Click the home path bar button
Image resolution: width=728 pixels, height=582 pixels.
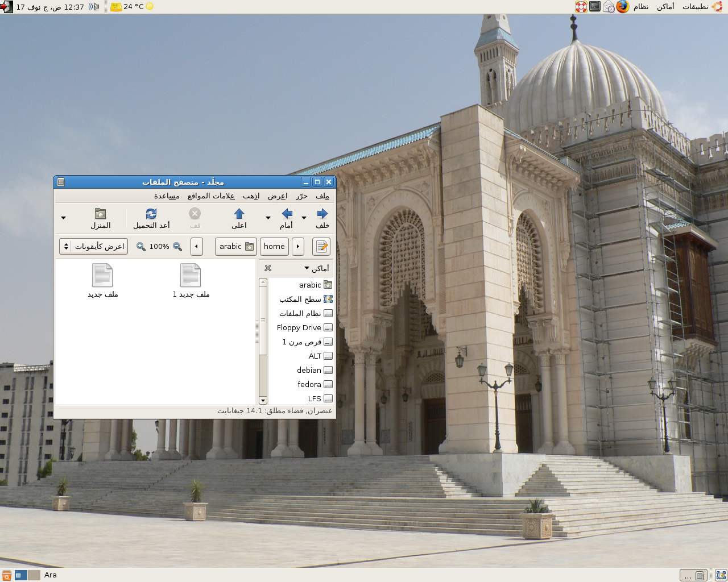pos(274,247)
